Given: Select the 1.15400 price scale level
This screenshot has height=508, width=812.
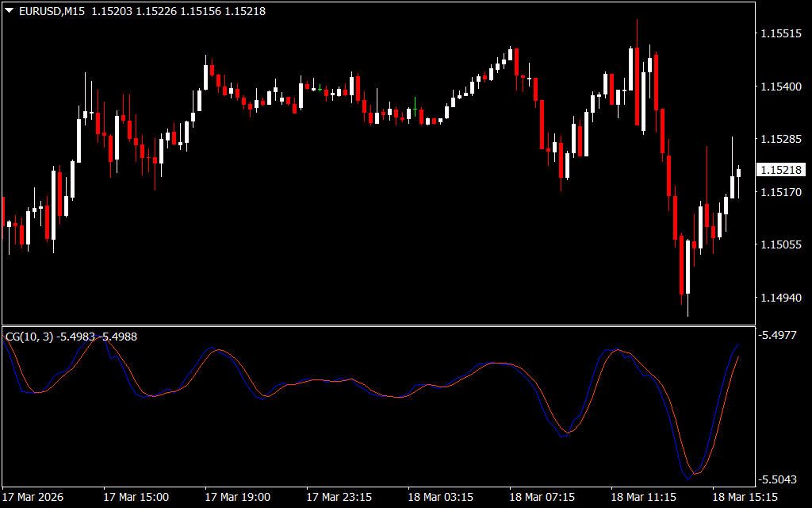Looking at the screenshot, I should 781,87.
